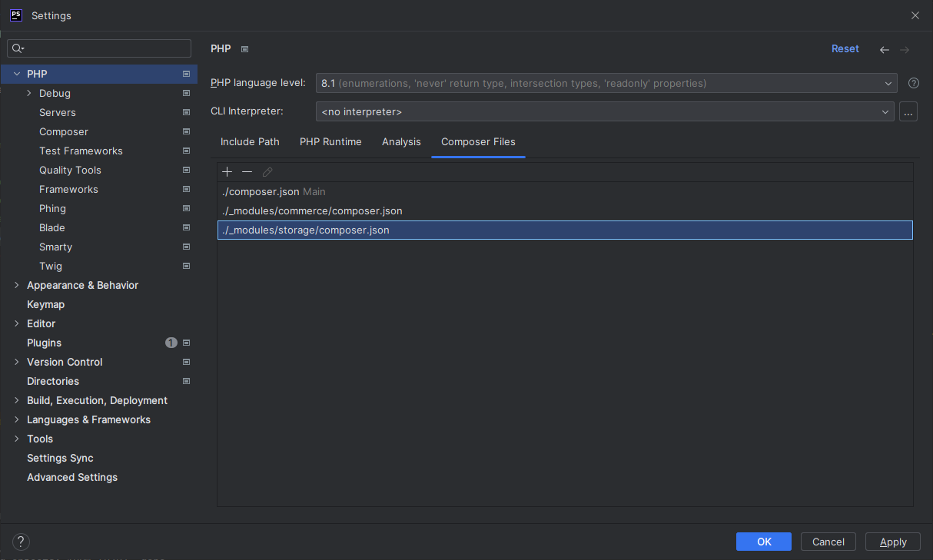933x560 pixels.
Task: Open the help button at bottom left
Action: click(22, 542)
